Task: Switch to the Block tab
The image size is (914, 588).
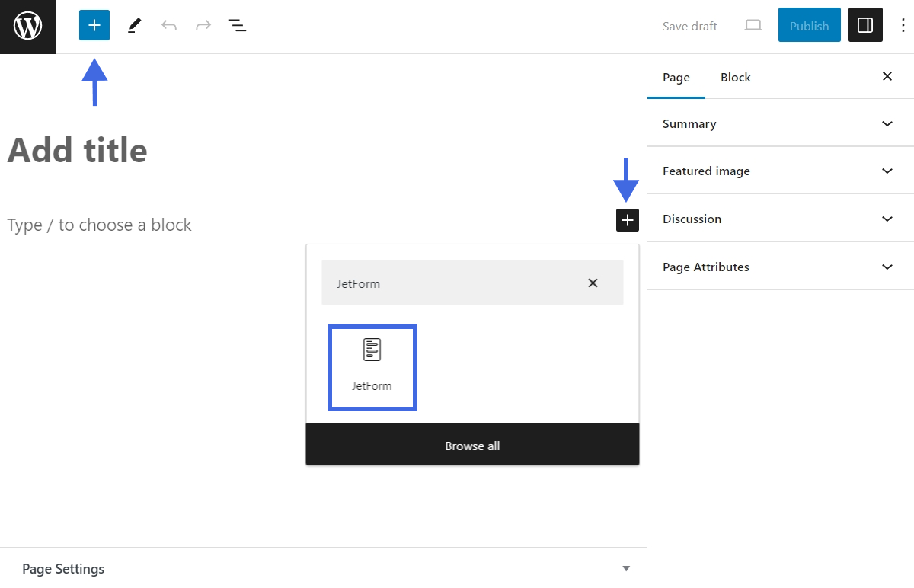Action: (x=735, y=77)
